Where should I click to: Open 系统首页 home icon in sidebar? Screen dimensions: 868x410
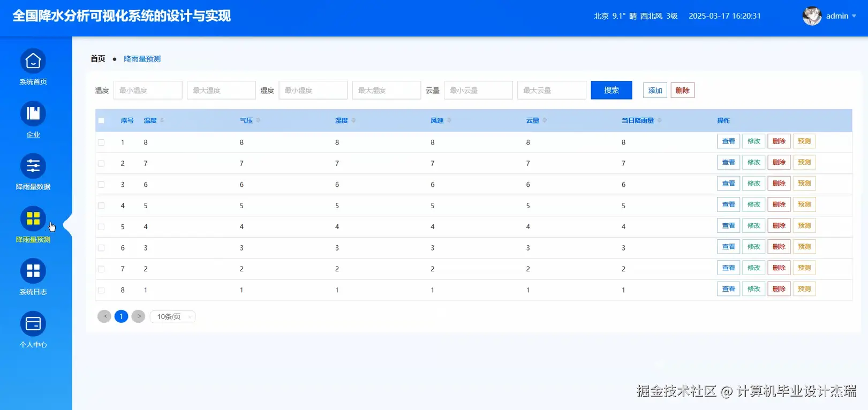(33, 61)
